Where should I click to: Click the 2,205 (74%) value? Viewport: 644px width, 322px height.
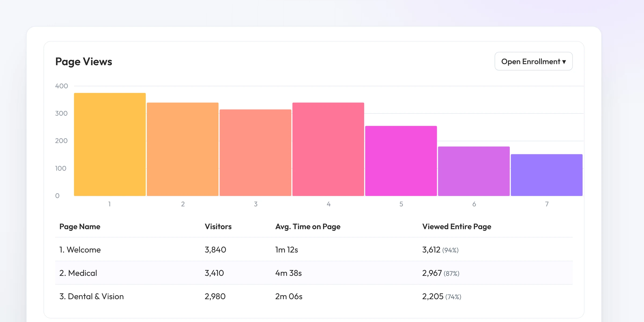pos(442,297)
